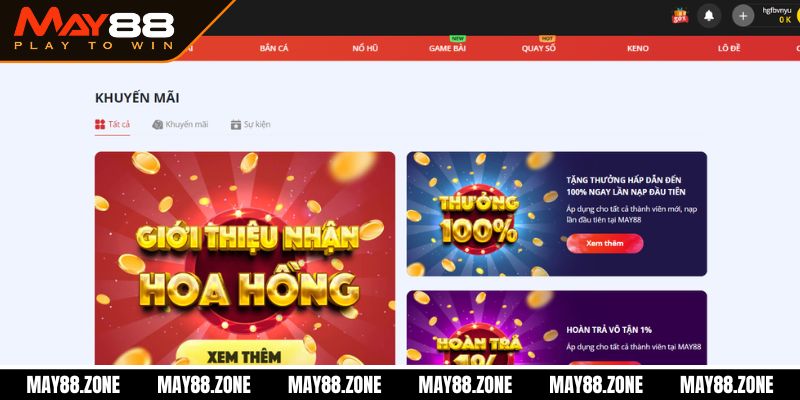Switch to the Sự kiện tab
This screenshot has height=400, width=800.
tap(257, 124)
